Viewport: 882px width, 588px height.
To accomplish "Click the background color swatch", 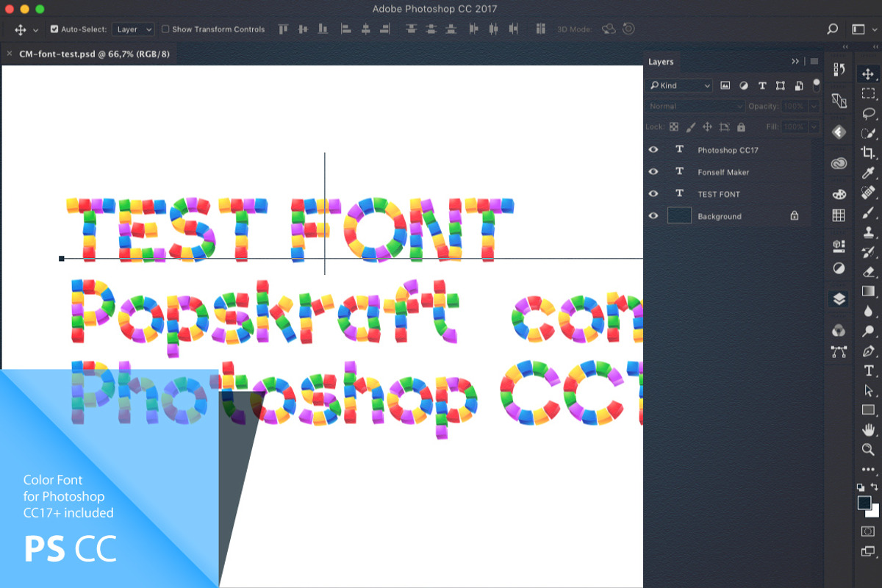I will click(x=874, y=512).
